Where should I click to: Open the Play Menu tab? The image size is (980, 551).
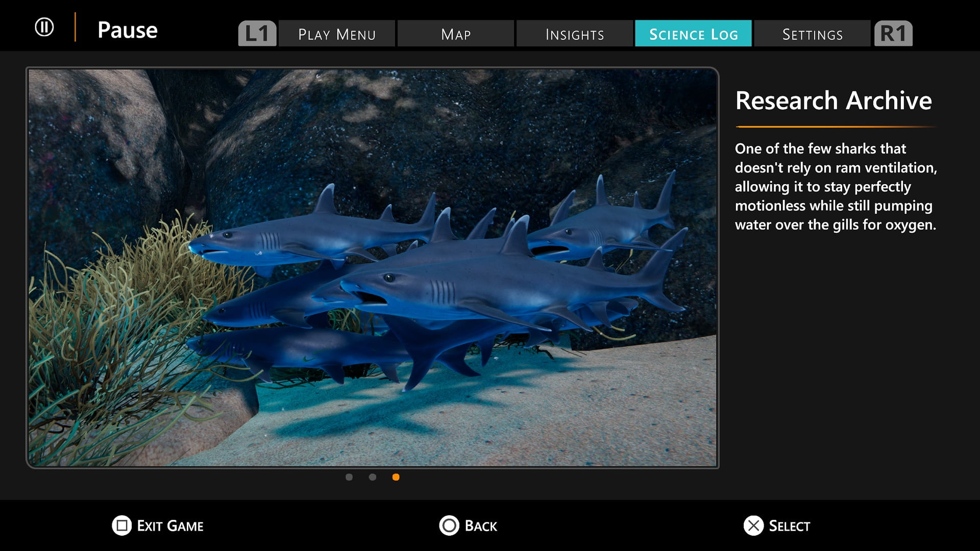pyautogui.click(x=337, y=34)
